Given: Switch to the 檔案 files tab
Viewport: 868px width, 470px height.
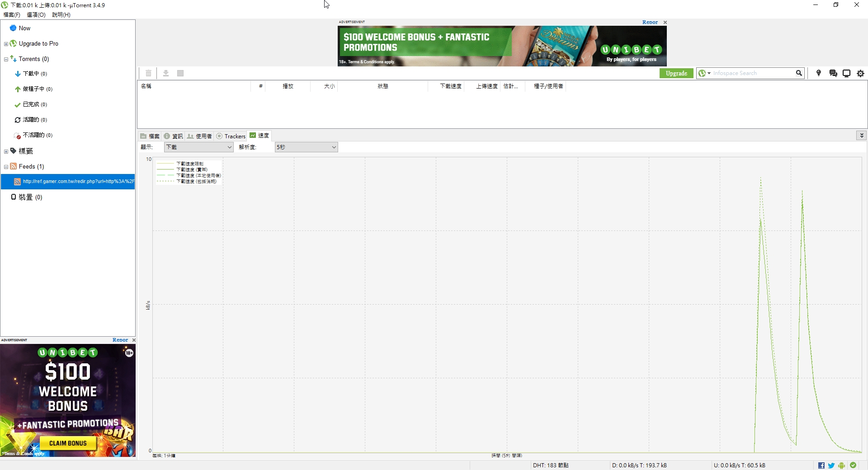Looking at the screenshot, I should 150,136.
